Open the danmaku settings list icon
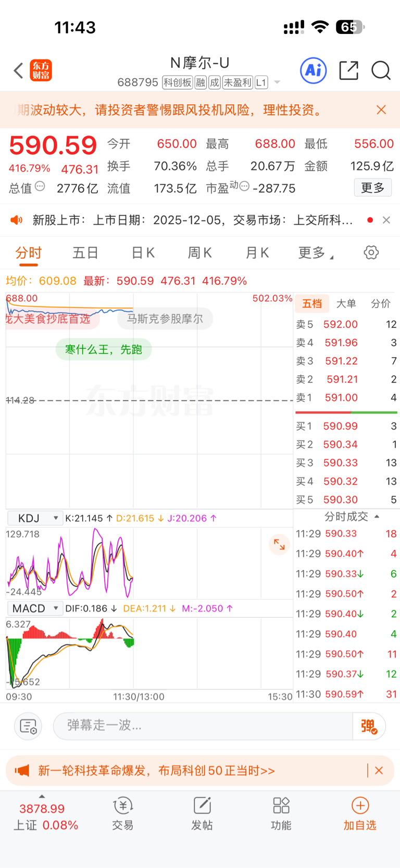Image resolution: width=400 pixels, height=868 pixels. [x=28, y=726]
